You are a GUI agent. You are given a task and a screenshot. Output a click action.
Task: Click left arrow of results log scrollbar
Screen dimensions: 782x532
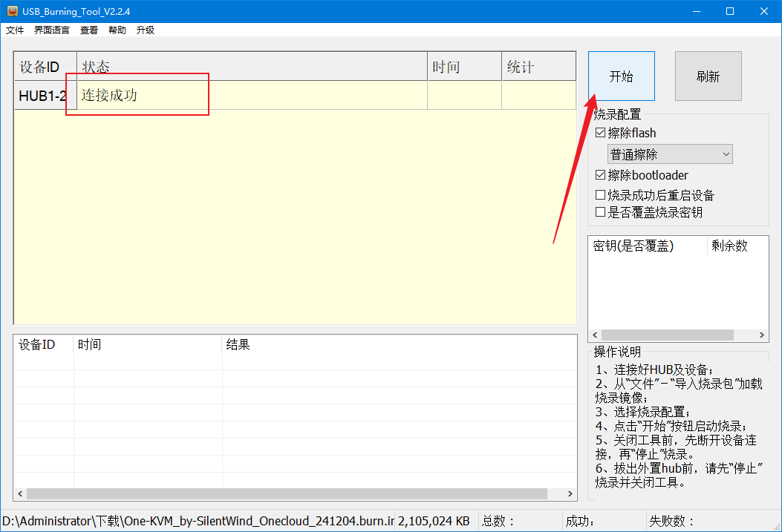(x=20, y=493)
